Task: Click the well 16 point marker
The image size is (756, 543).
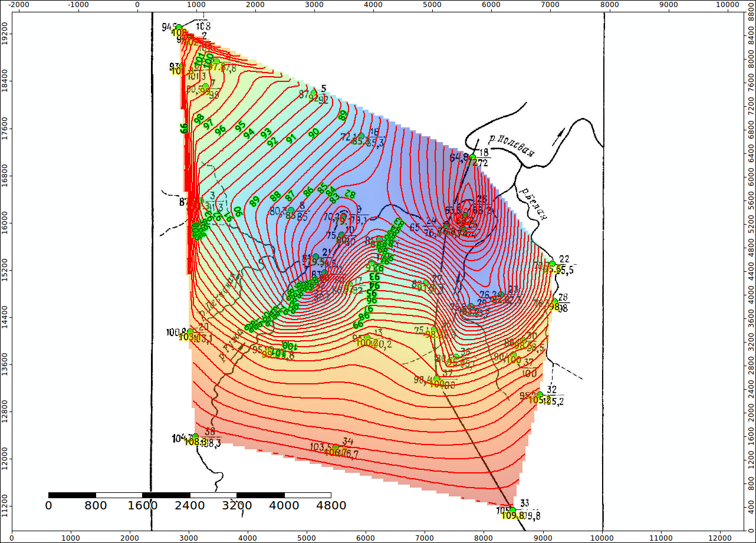Action: [x=361, y=136]
